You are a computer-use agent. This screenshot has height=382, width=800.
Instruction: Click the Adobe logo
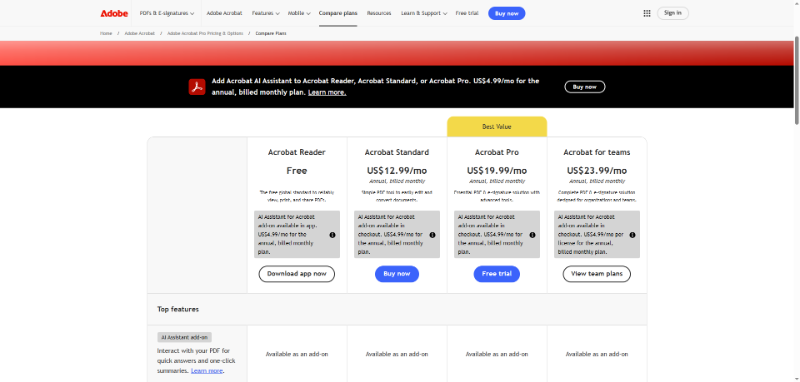[114, 13]
